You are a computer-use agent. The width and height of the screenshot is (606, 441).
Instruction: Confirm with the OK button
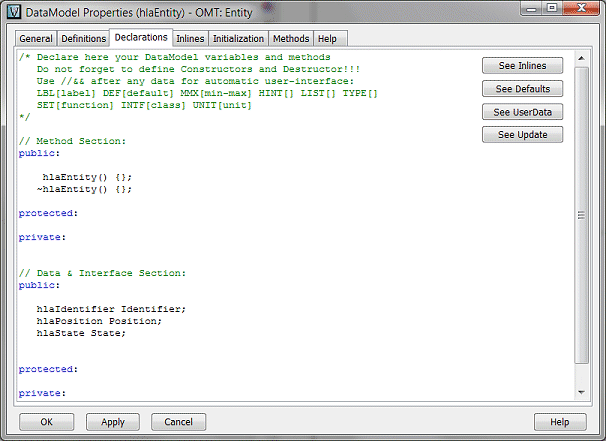pos(46,422)
